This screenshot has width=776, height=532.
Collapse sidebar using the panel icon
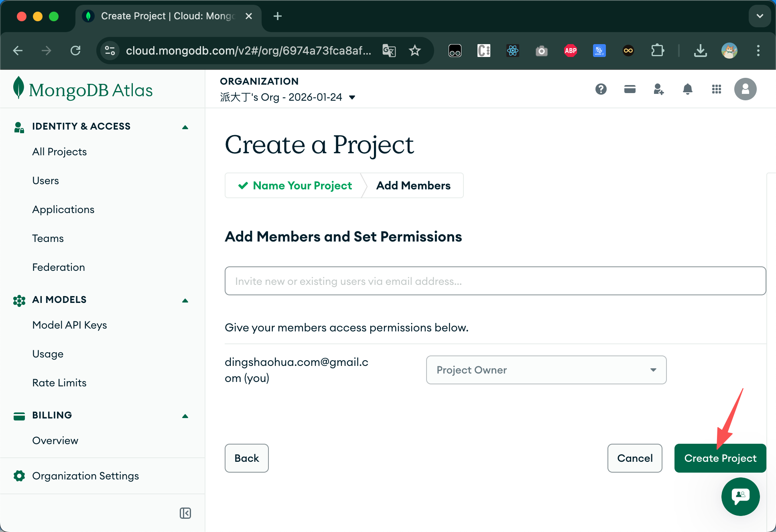pyautogui.click(x=185, y=513)
